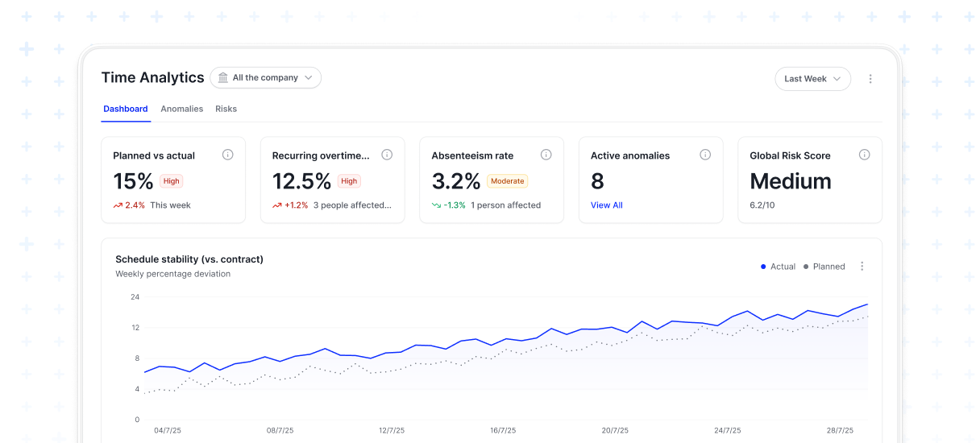This screenshot has width=980, height=443.
Task: Click info icon on Recurring overtime card
Action: click(x=387, y=155)
